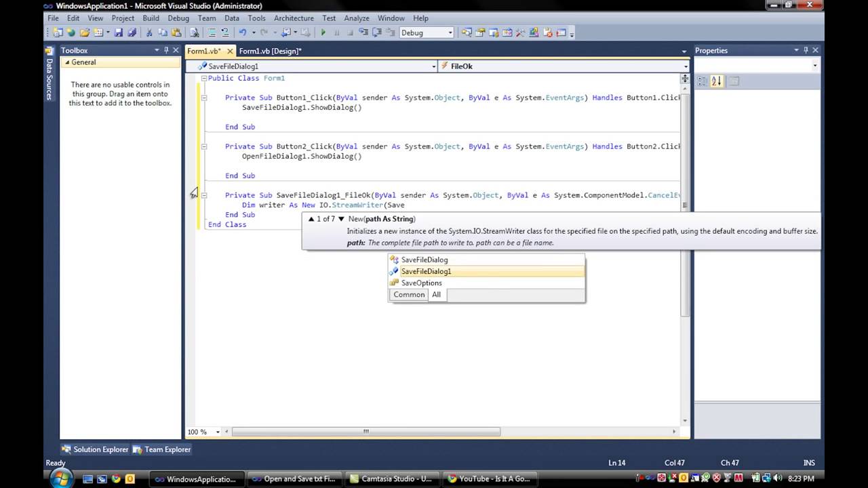Collapse the Button2_Click sub outline
Screen dimensions: 868x488
pos(203,146)
